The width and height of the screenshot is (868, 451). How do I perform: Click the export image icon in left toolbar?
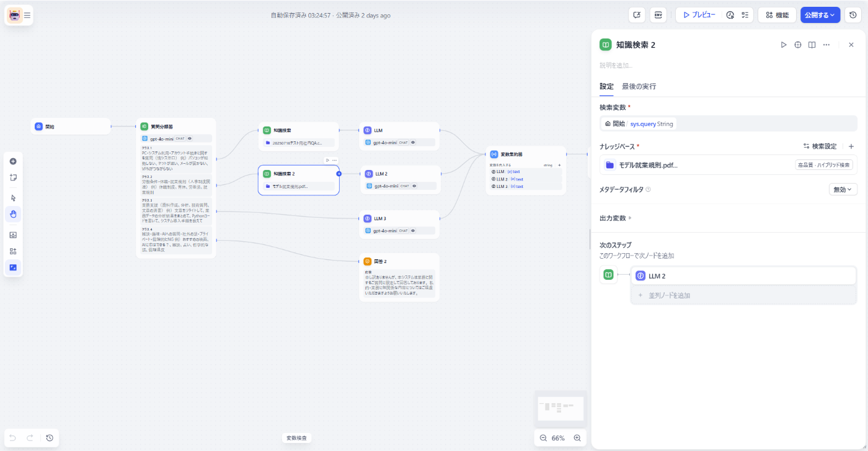pos(13,235)
